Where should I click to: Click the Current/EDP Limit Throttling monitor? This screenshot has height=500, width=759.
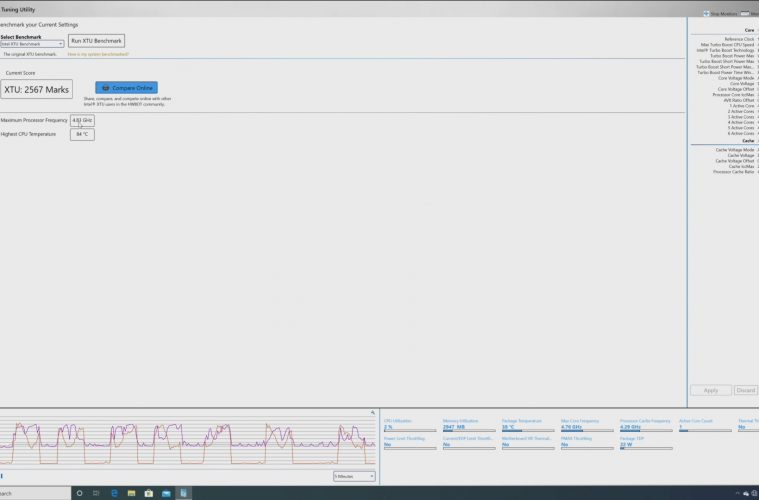tap(469, 443)
